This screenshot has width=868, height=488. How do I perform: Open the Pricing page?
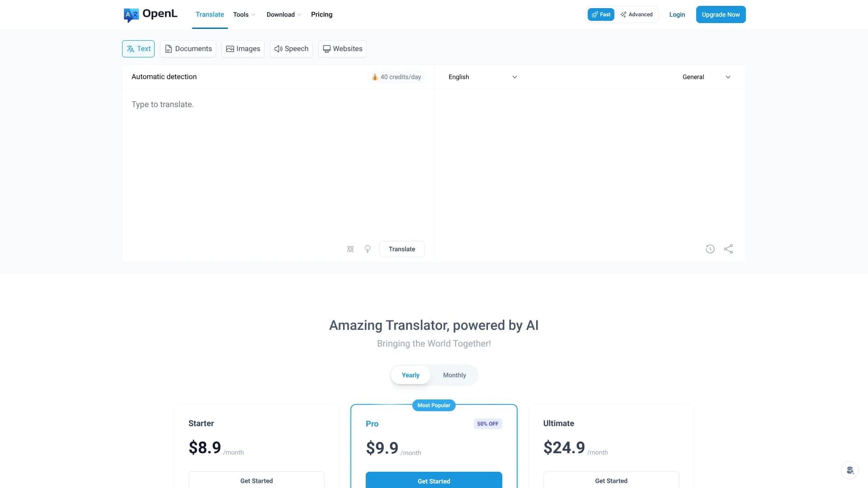coord(321,14)
